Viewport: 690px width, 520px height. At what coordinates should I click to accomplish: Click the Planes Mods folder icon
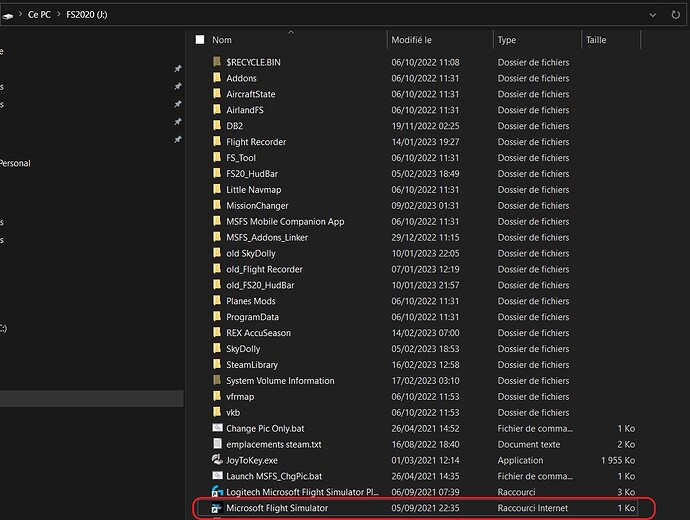(217, 300)
